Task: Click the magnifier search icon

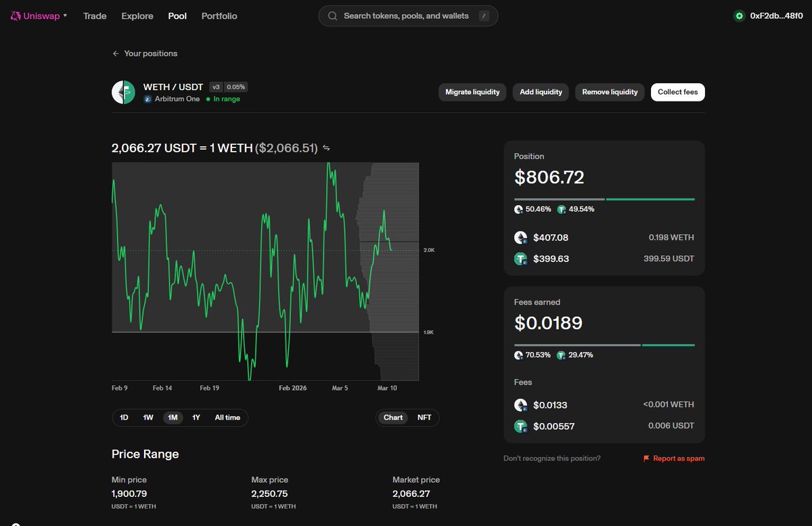Action: click(333, 16)
